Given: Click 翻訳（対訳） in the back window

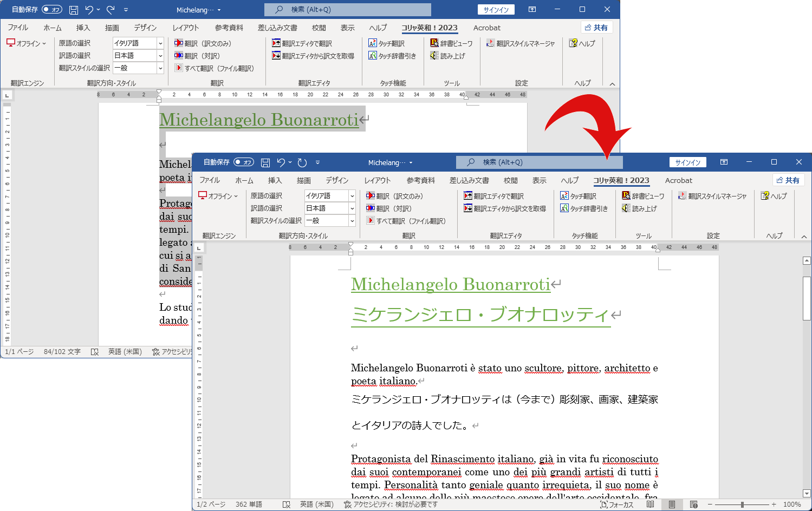Looking at the screenshot, I should pyautogui.click(x=197, y=56).
